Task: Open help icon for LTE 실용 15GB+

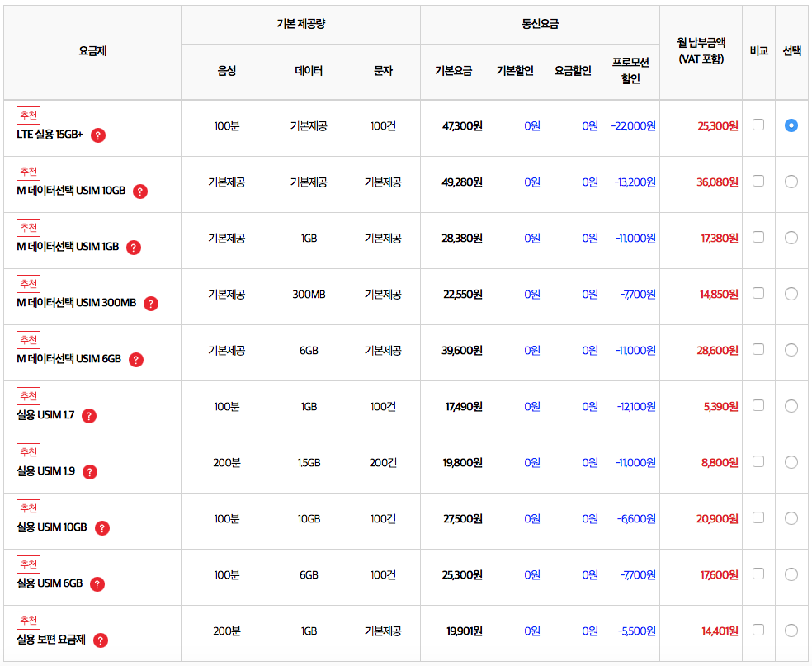Action: point(98,135)
